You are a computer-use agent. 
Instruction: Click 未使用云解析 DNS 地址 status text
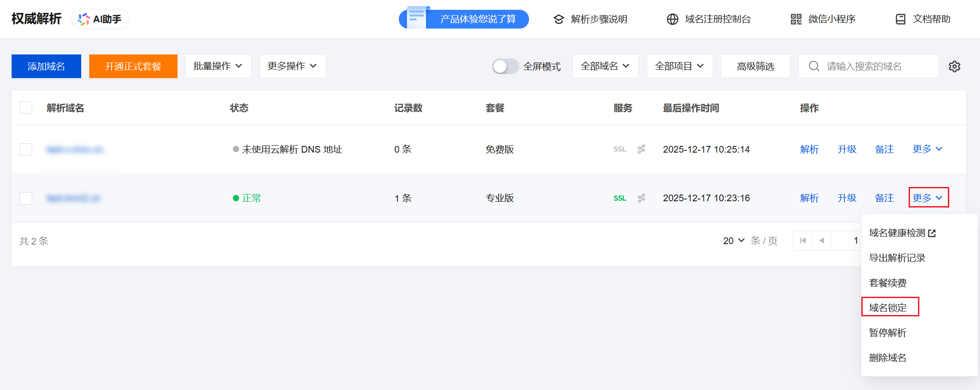coord(292,149)
